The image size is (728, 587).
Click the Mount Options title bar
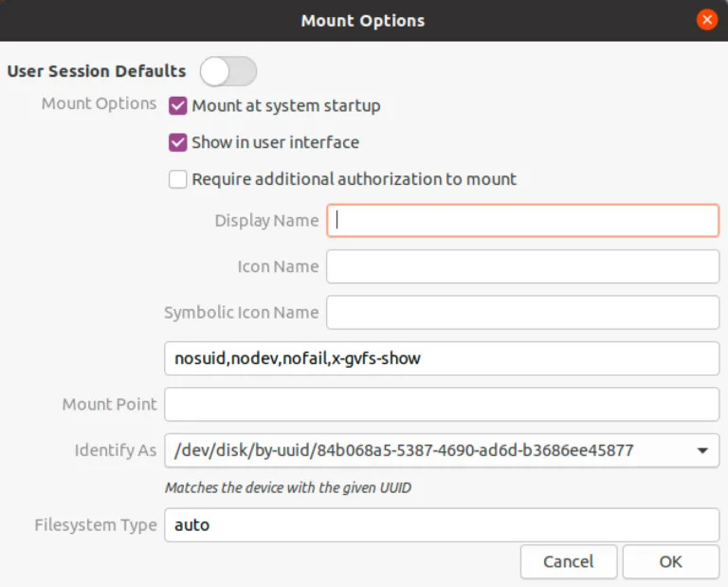pyautogui.click(x=363, y=20)
